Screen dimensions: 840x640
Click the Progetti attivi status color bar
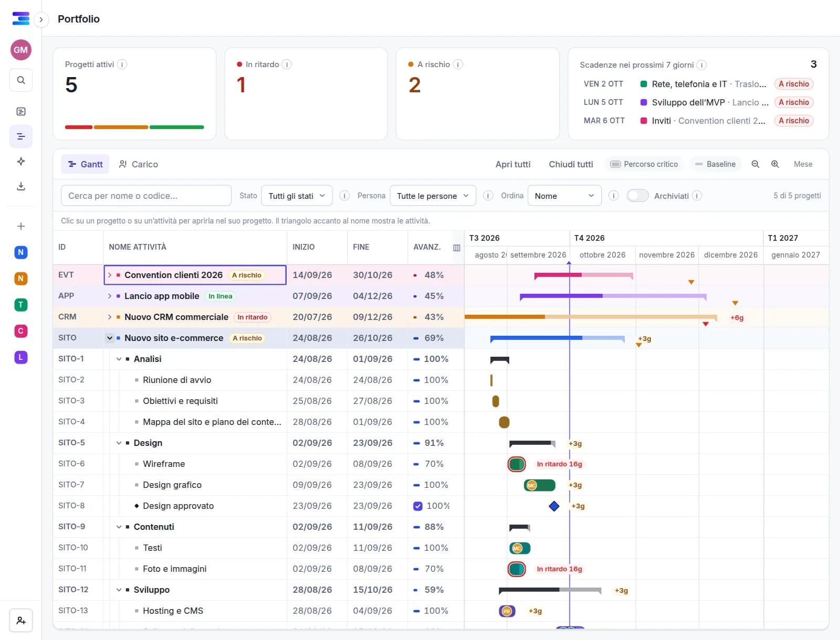pyautogui.click(x=134, y=127)
